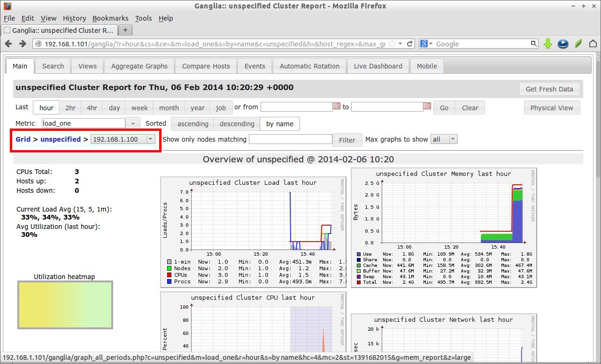Focus the browser URL address bar

(215, 44)
